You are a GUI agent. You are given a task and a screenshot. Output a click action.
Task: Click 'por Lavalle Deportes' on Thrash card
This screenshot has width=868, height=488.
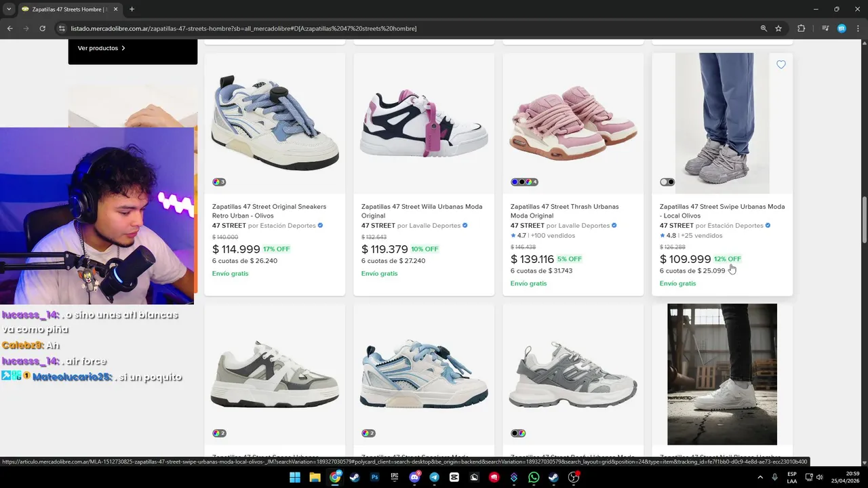(575, 226)
